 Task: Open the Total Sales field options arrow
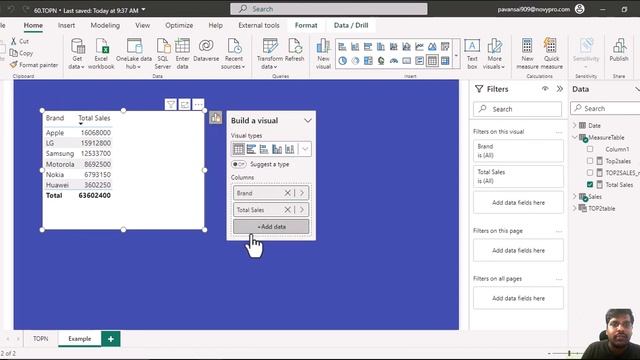(302, 210)
